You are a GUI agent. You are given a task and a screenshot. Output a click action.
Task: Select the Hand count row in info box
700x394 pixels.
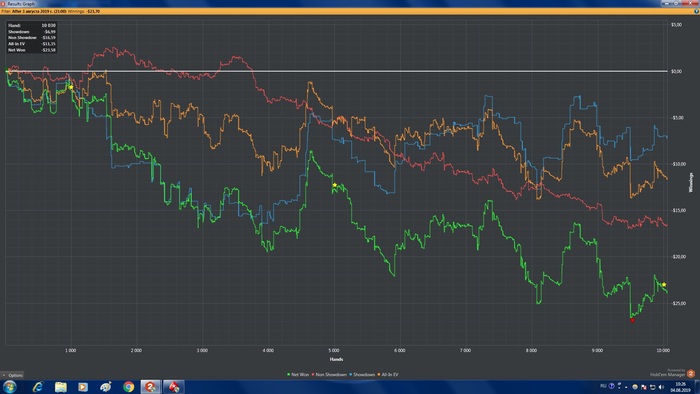(x=32, y=25)
